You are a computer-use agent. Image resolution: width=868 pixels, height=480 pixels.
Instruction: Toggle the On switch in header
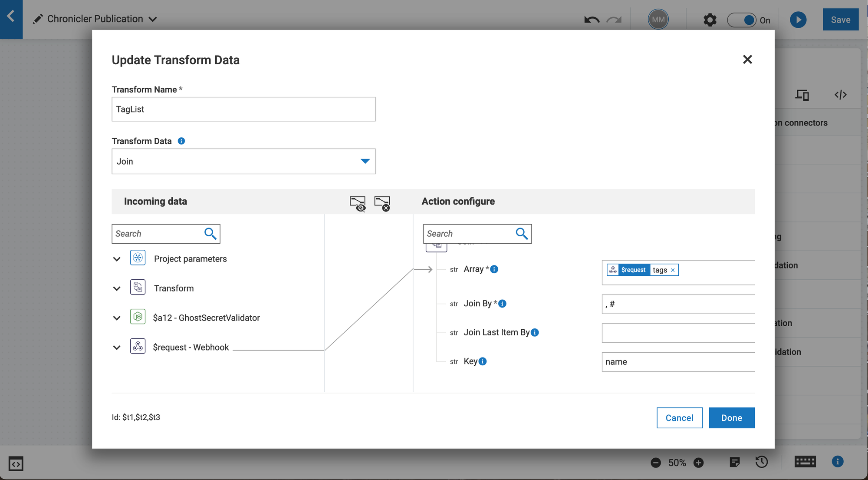(x=742, y=20)
